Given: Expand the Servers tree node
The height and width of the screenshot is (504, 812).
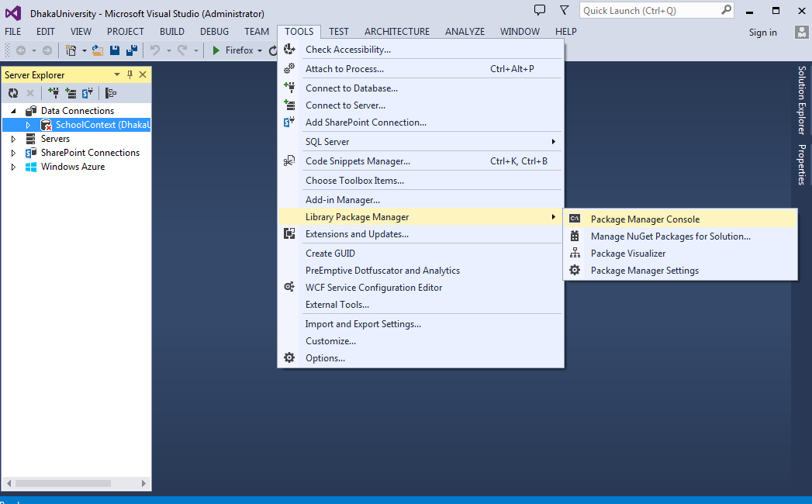Looking at the screenshot, I should tap(14, 139).
